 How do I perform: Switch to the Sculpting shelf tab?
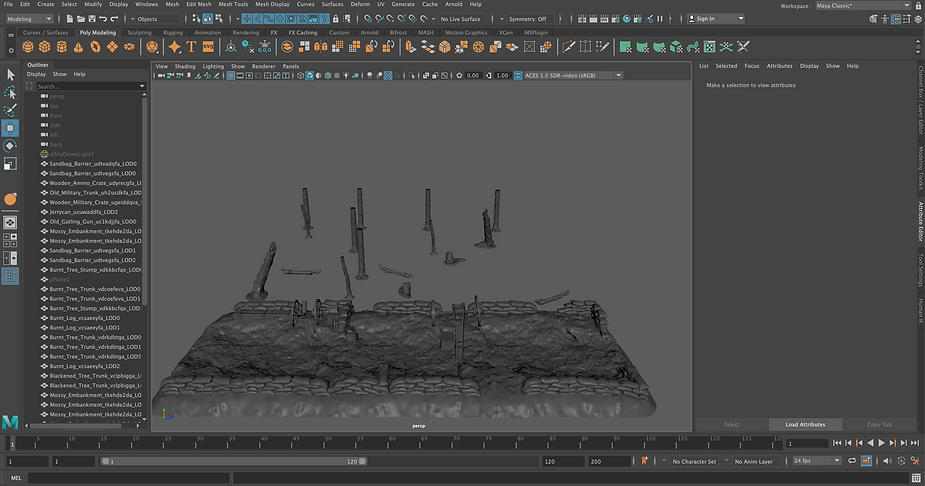click(139, 32)
